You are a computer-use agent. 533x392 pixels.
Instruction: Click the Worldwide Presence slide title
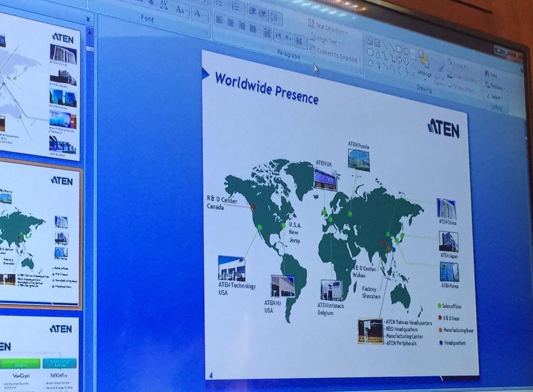tap(266, 88)
